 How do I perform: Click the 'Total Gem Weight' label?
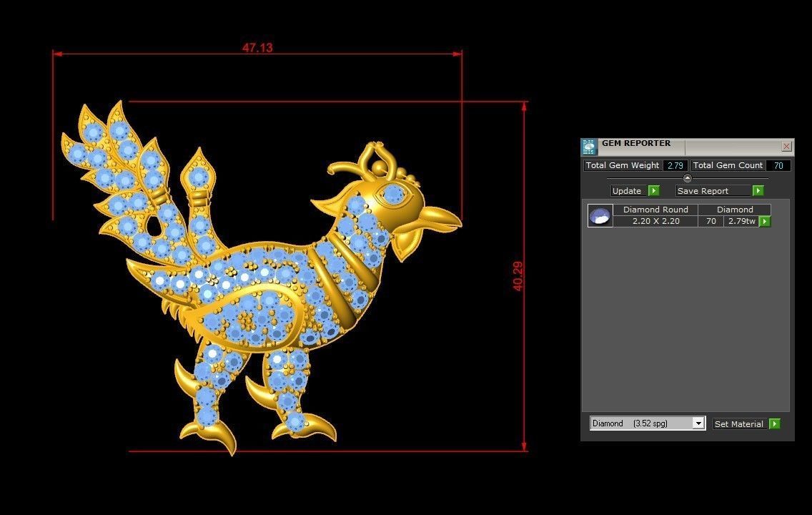click(622, 165)
